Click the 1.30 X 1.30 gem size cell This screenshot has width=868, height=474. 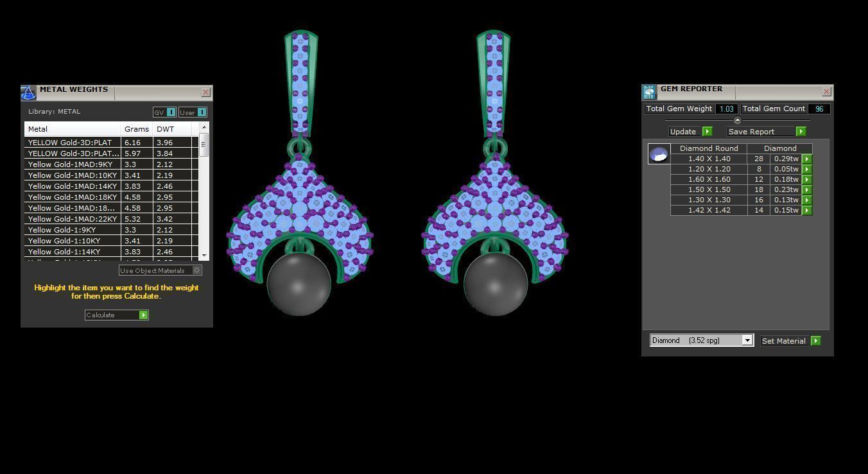tap(709, 200)
